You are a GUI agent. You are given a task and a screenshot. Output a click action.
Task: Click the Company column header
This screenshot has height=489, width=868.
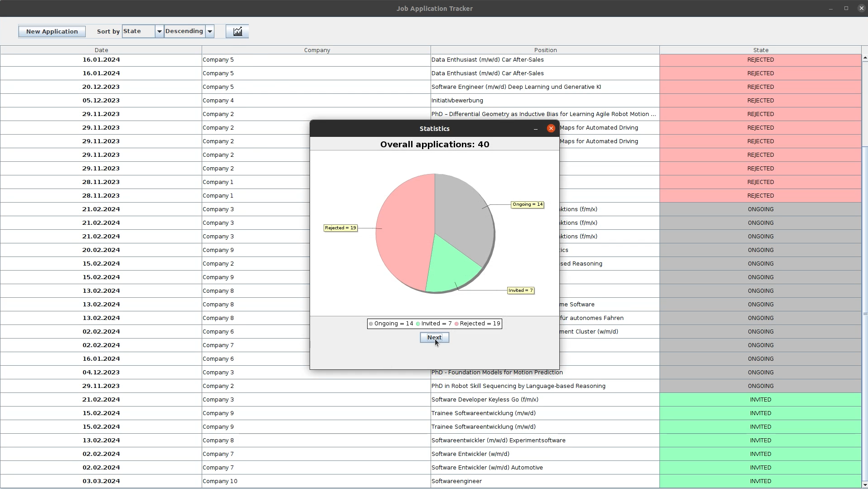tap(316, 50)
